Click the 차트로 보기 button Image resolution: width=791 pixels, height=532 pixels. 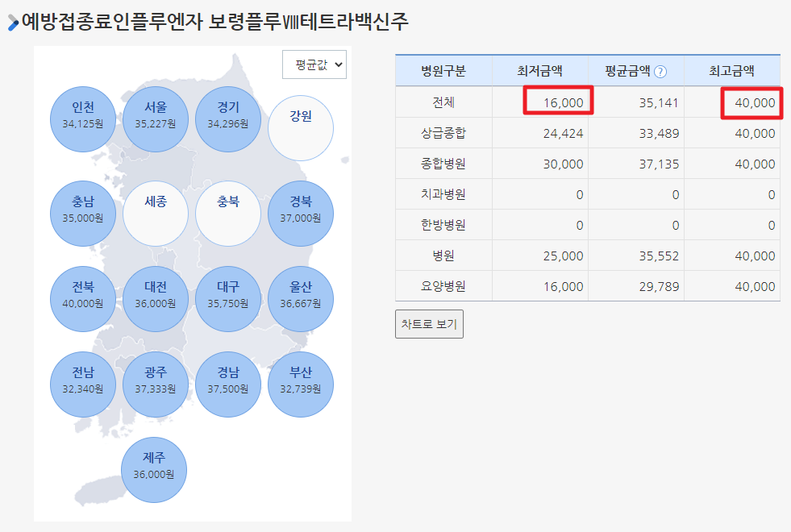pyautogui.click(x=429, y=324)
